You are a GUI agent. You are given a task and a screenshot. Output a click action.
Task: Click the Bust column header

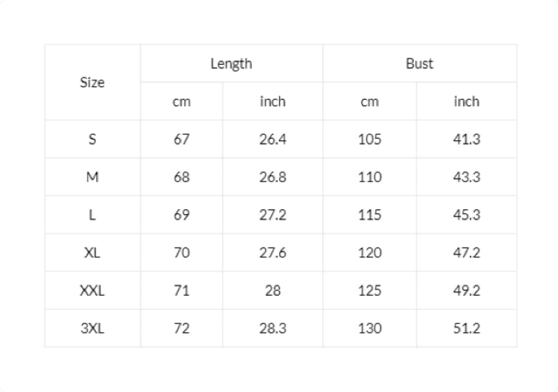point(419,63)
